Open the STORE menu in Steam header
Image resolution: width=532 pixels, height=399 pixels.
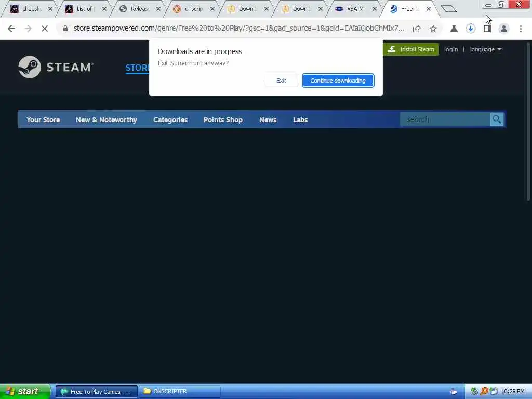click(x=137, y=68)
